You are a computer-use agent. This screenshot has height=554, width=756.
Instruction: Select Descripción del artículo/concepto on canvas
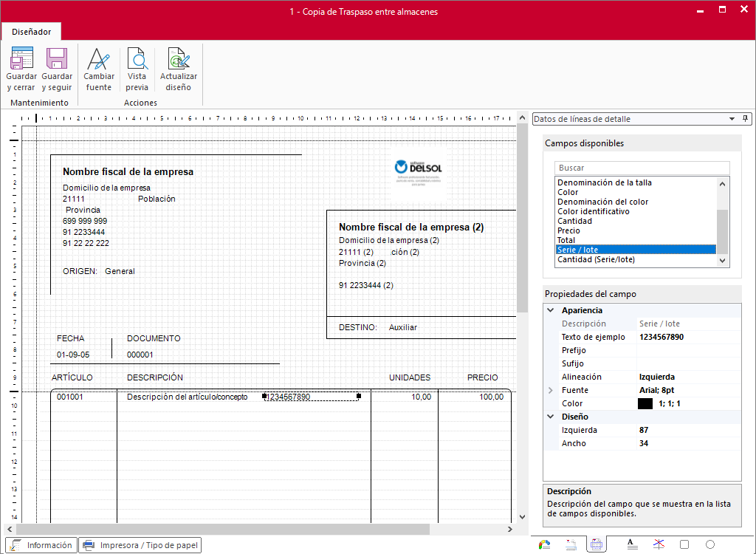pyautogui.click(x=187, y=397)
